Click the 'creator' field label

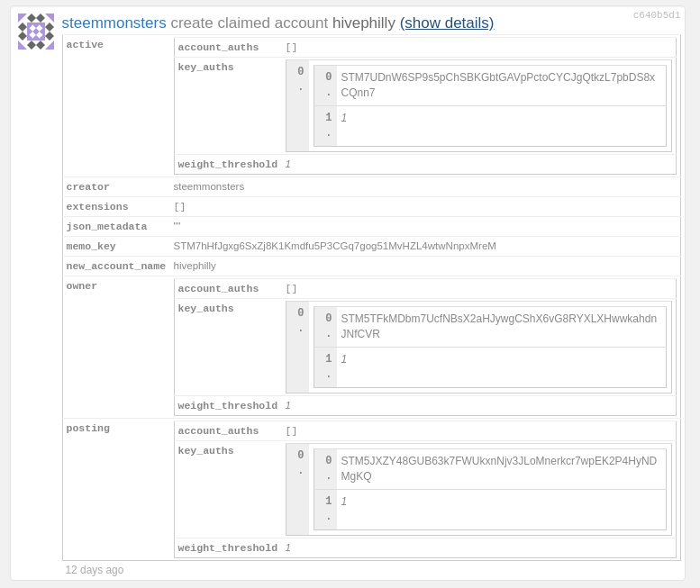pyautogui.click(x=88, y=187)
